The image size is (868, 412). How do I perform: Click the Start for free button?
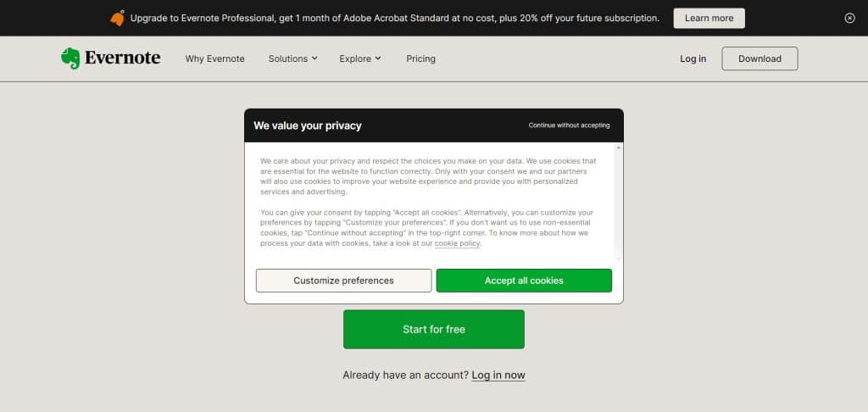[434, 329]
